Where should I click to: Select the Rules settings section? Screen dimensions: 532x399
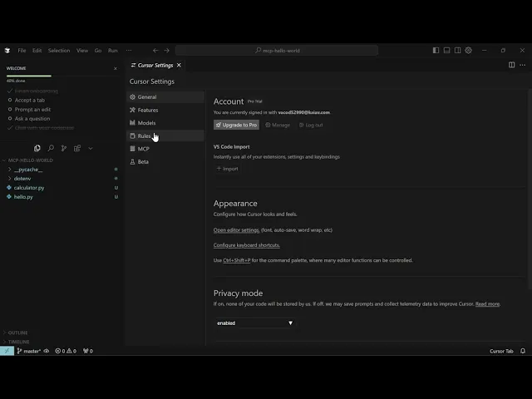click(165, 135)
